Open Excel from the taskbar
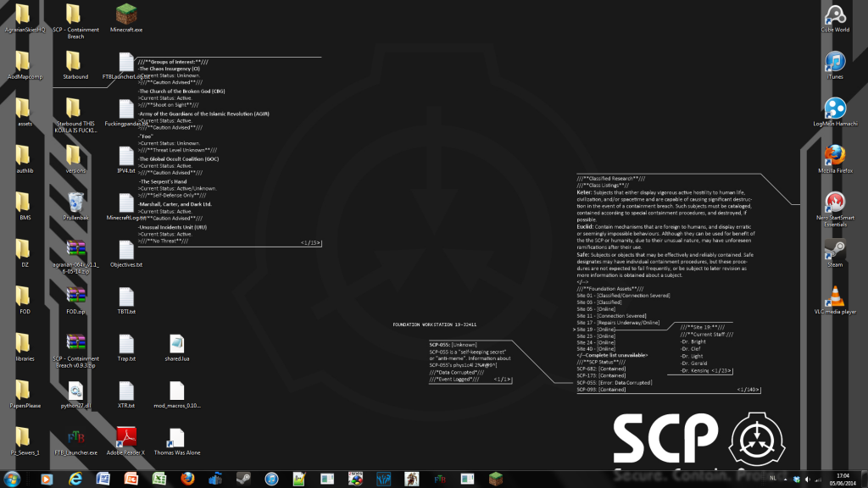This screenshot has width=868, height=488. [159, 480]
